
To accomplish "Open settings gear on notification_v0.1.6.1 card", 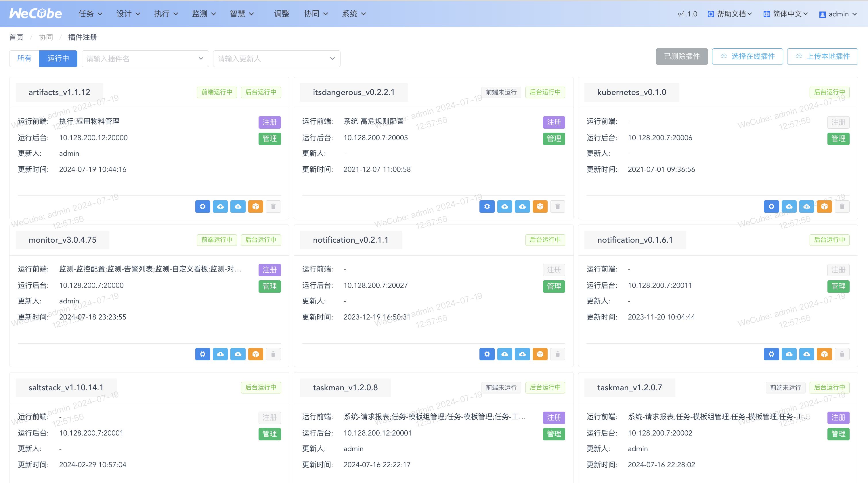I will click(x=771, y=354).
